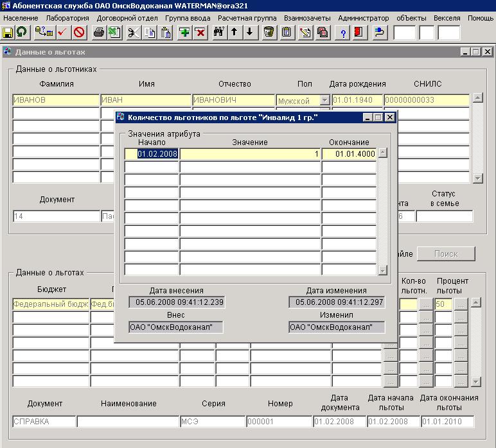
Task: Click the printer icon in toolbar
Action: [99, 32]
